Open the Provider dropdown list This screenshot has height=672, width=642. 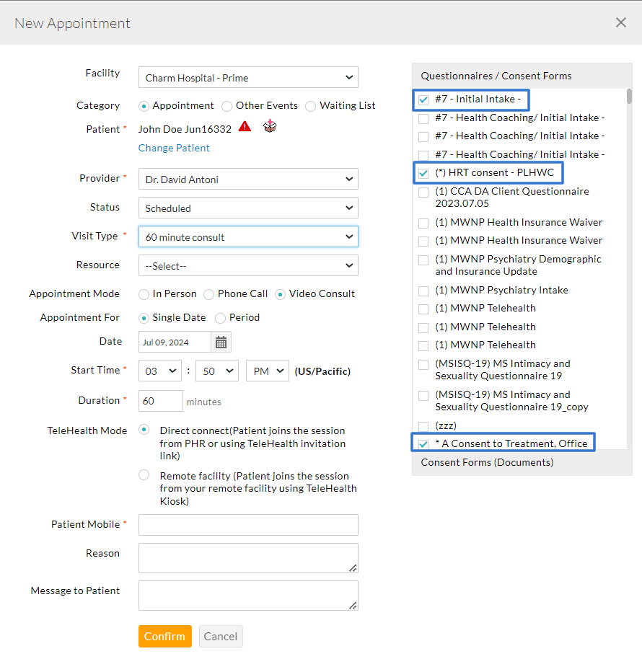(248, 179)
